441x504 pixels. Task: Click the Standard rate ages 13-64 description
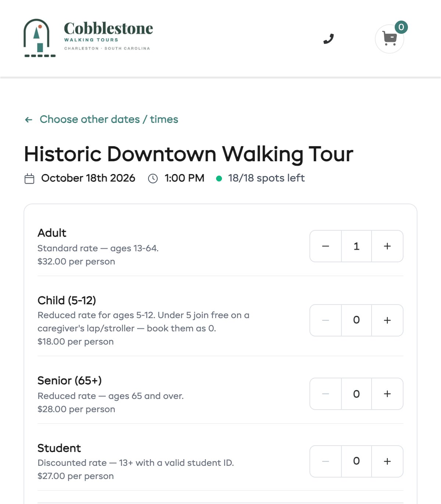[98, 249]
